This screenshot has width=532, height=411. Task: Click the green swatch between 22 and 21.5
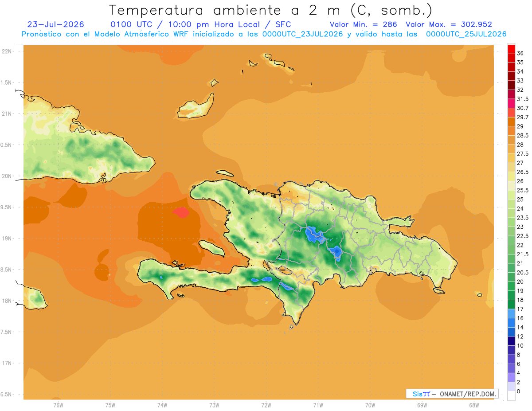[511, 250]
